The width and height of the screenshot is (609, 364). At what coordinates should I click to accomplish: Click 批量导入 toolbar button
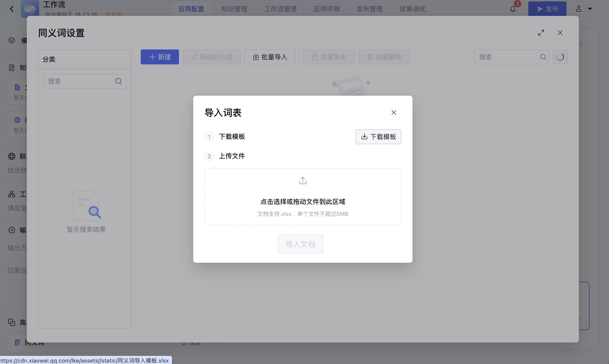[269, 57]
